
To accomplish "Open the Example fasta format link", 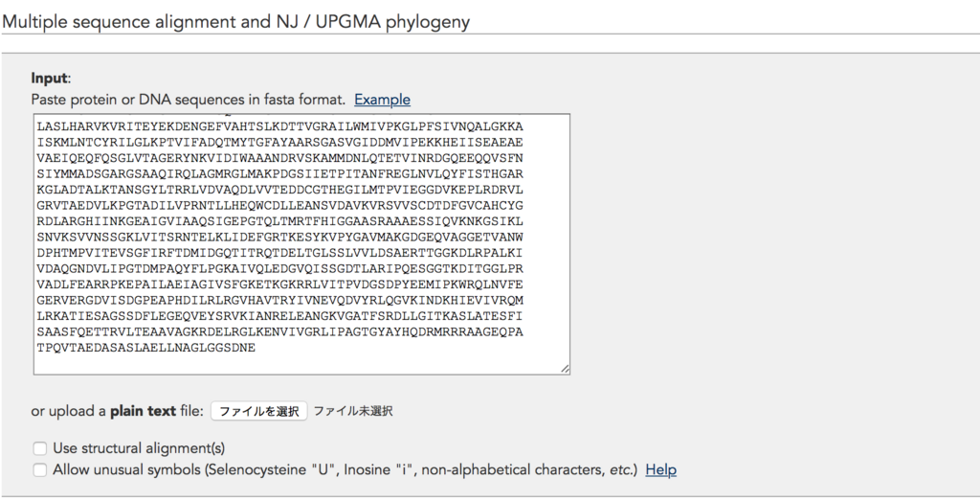I will [x=382, y=100].
